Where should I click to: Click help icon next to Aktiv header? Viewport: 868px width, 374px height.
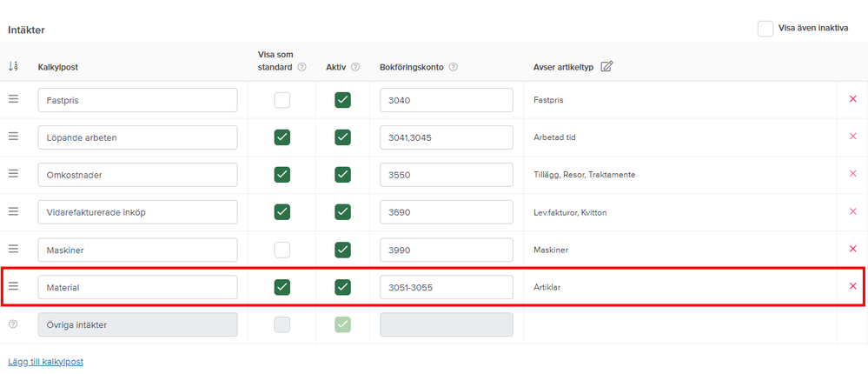pos(356,67)
